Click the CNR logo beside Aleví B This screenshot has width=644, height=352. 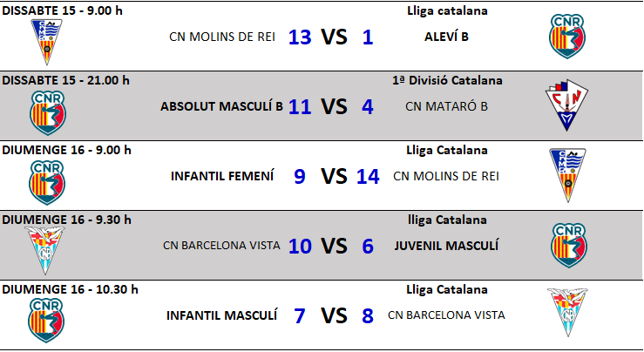point(566,36)
